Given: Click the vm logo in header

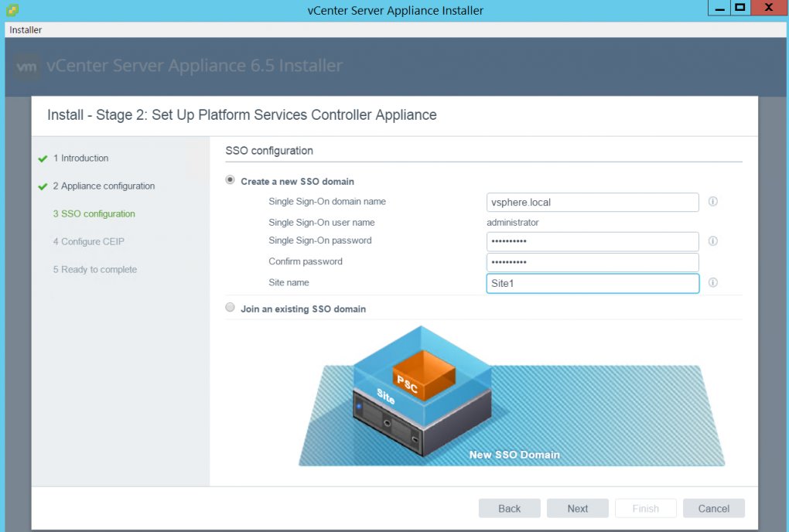Looking at the screenshot, I should pos(26,66).
